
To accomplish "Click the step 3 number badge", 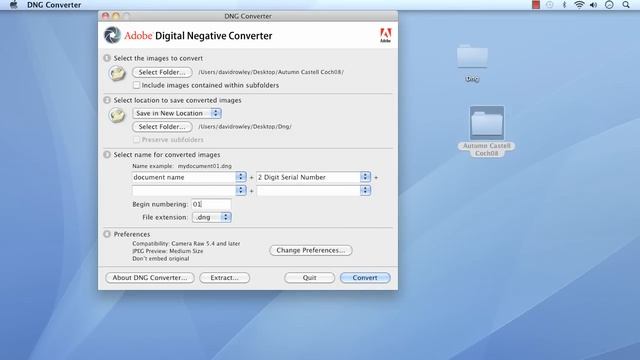I will click(x=107, y=155).
